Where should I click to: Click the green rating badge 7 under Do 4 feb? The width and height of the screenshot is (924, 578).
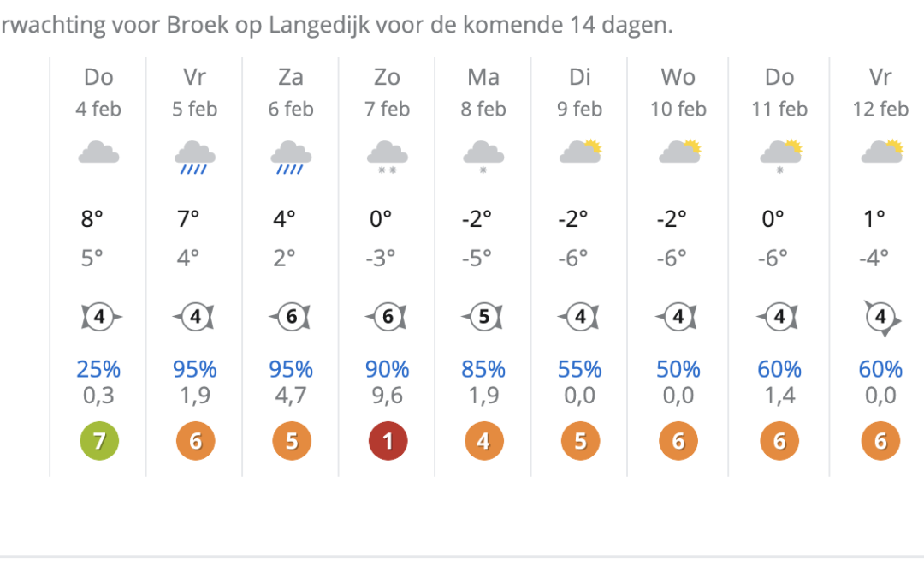[x=98, y=440]
